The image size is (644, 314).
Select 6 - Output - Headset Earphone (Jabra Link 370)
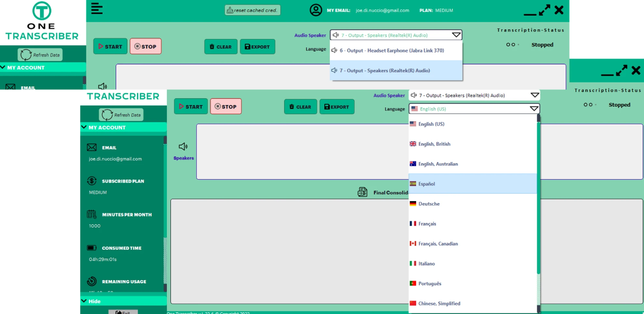coord(396,50)
